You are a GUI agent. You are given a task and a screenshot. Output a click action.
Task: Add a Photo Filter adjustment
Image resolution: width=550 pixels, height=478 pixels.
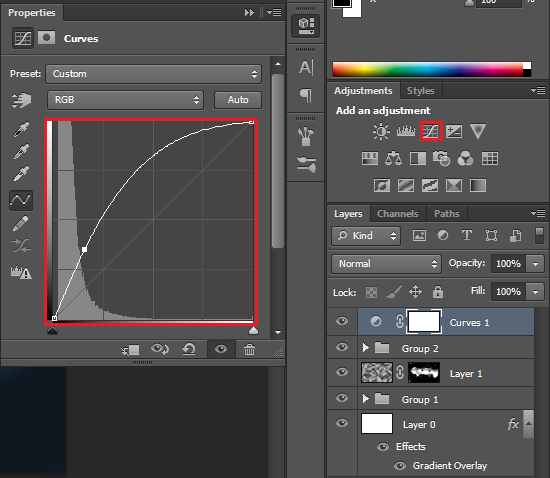tap(441, 158)
